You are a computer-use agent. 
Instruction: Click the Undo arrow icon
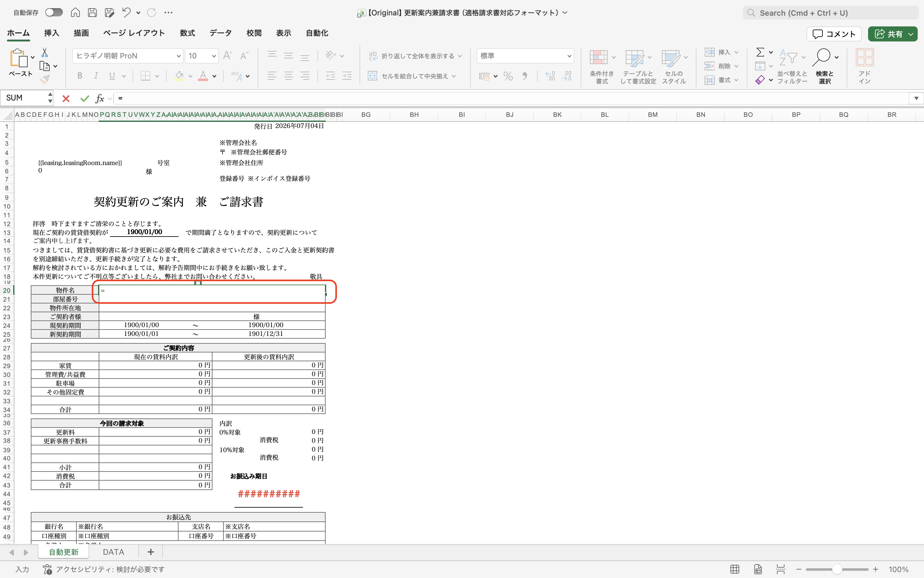click(x=127, y=13)
